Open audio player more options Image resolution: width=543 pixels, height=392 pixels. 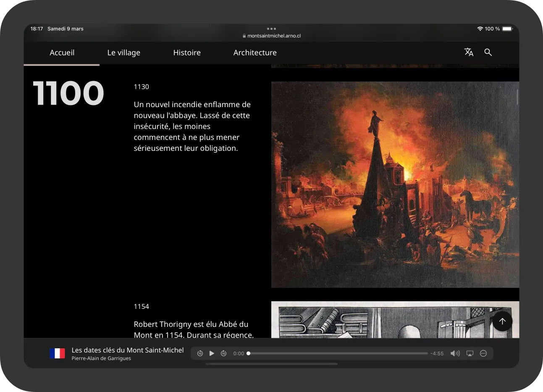click(483, 353)
